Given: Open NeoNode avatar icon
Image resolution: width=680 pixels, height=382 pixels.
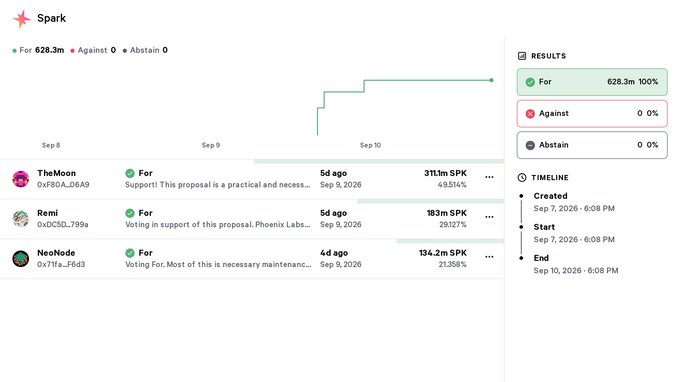Looking at the screenshot, I should (20, 258).
